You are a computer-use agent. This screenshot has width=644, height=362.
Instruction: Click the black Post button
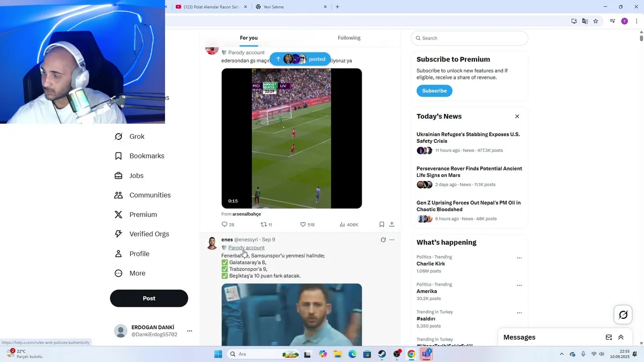pos(149,298)
